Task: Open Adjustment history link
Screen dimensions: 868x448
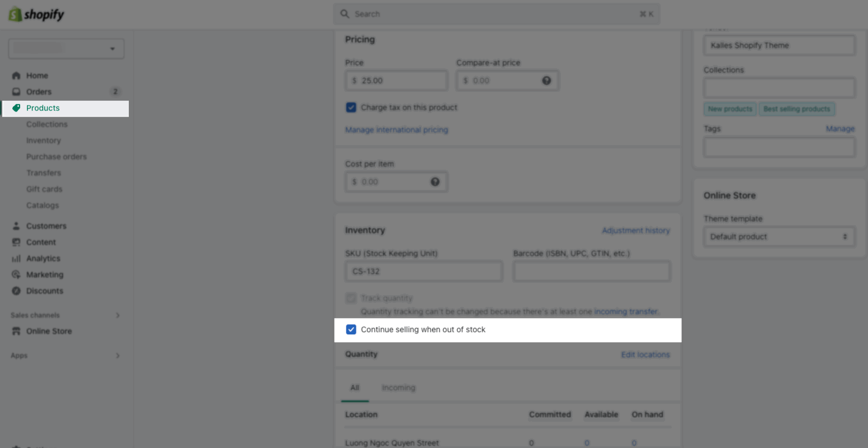Action: (x=636, y=230)
